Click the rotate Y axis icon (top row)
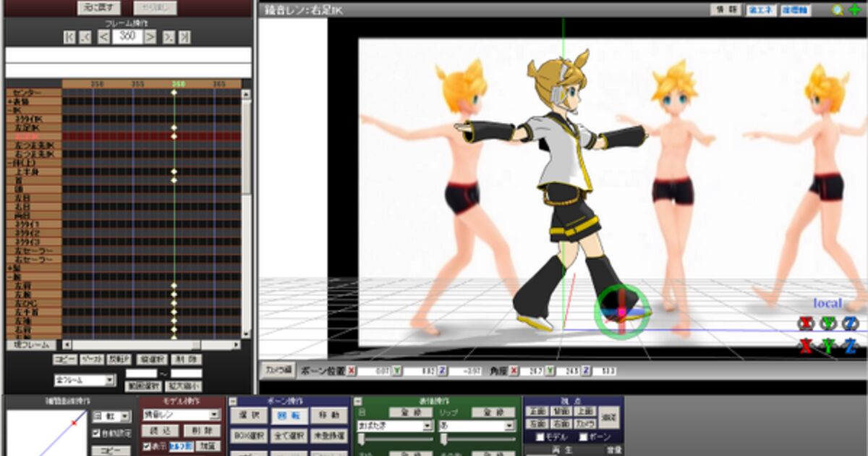Viewport: 868px width, 456px height. (x=828, y=323)
